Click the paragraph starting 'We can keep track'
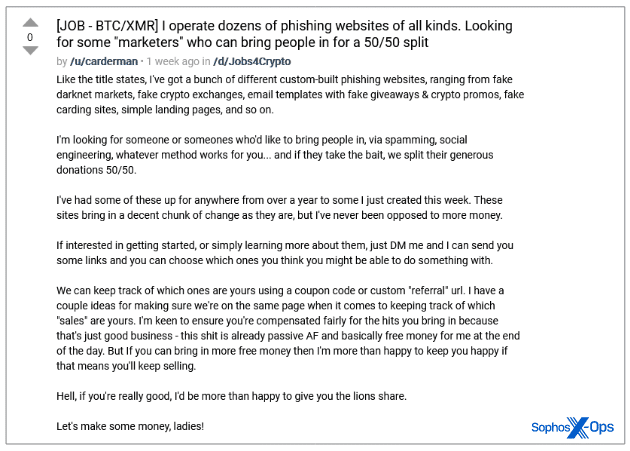 coord(288,328)
